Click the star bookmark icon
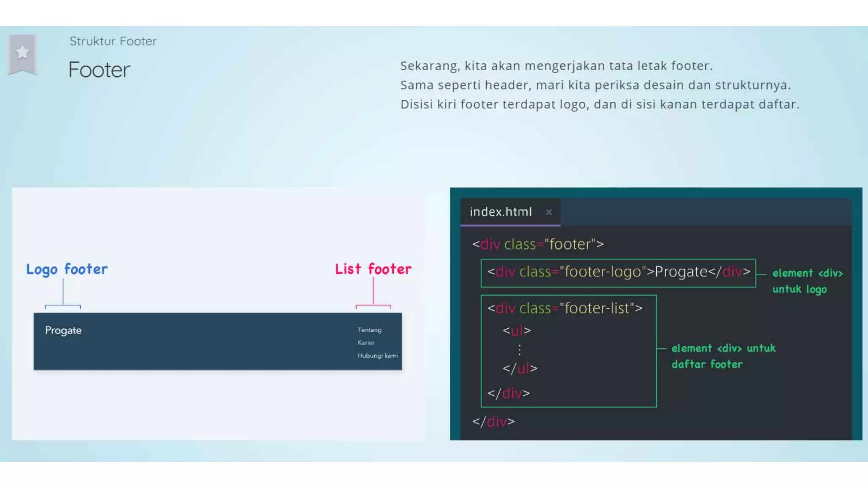This screenshot has width=868, height=488. [x=22, y=53]
